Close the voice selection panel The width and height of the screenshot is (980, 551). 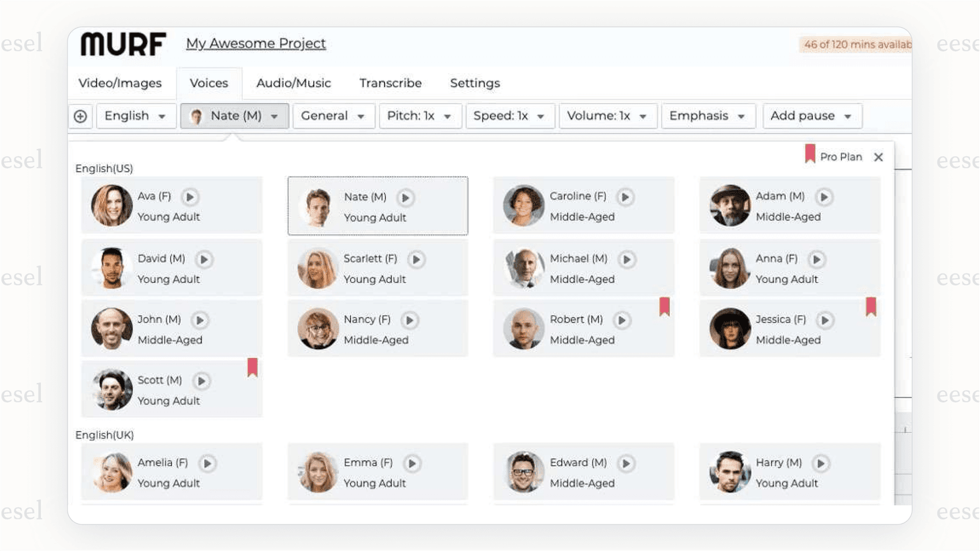tap(878, 157)
